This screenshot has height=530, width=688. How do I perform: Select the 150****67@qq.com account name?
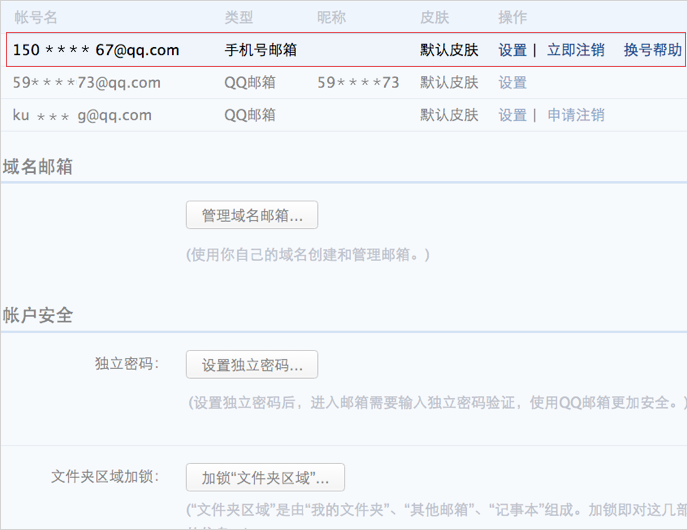pos(96,50)
